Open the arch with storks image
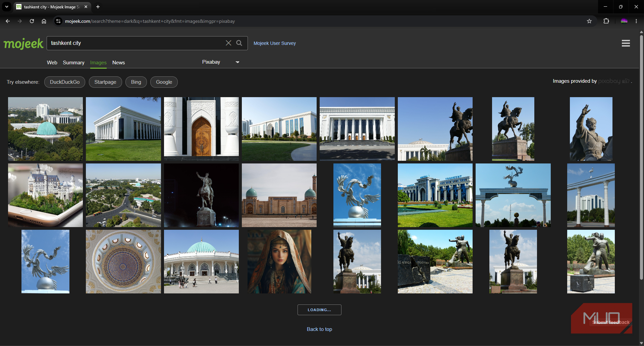This screenshot has width=644, height=346. (513, 195)
